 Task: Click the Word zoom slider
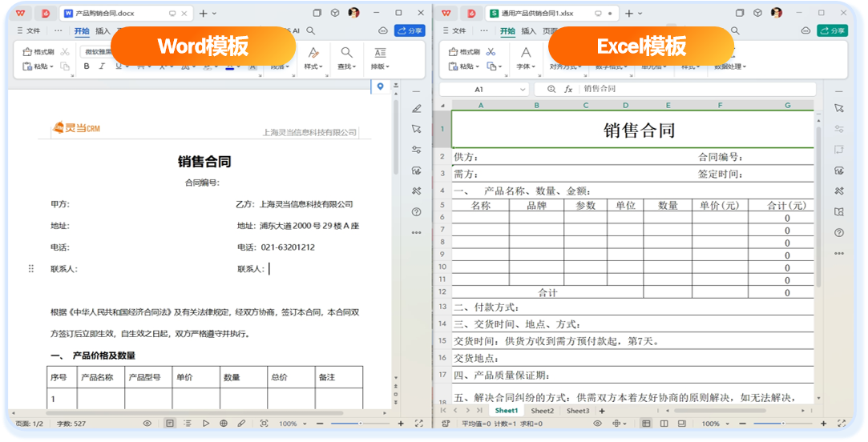pos(360,424)
